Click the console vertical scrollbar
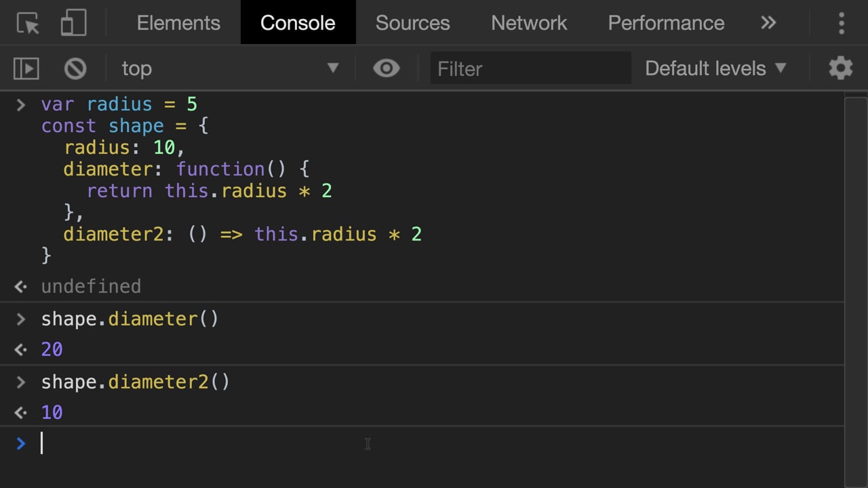 point(856,285)
